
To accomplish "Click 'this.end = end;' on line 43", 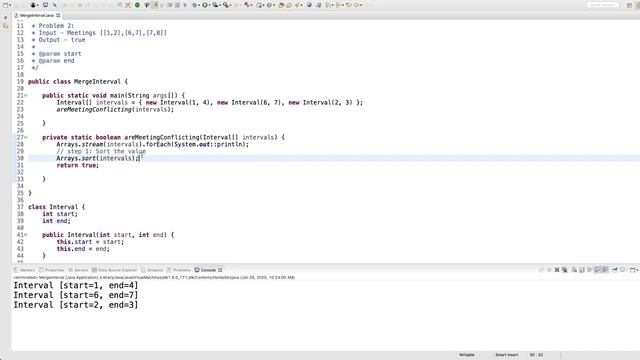I will [83, 249].
